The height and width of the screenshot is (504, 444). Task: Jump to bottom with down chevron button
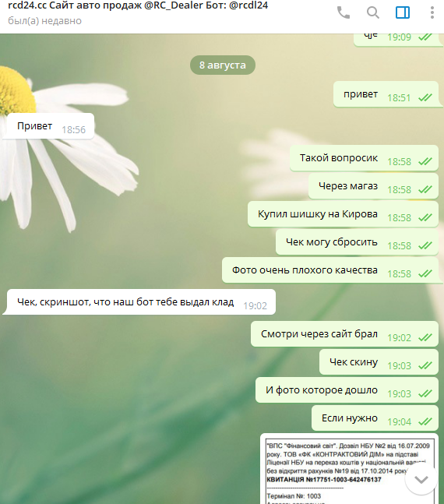point(421,480)
